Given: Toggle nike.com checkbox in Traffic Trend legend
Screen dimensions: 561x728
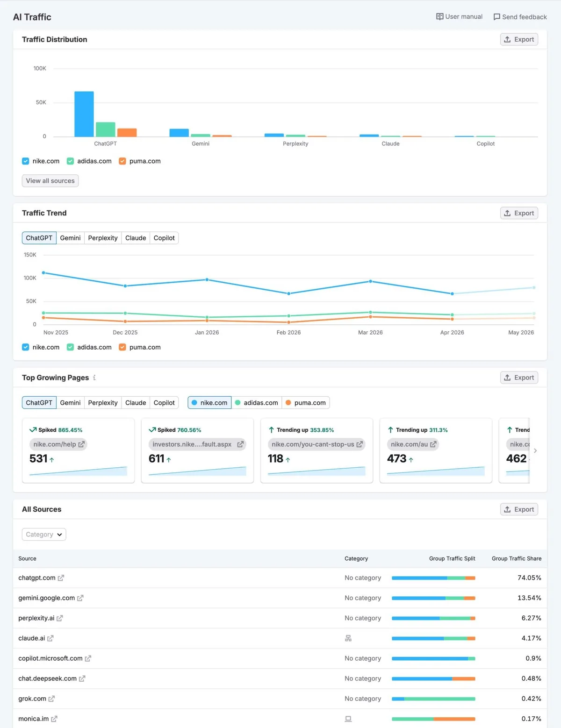Looking at the screenshot, I should click(x=26, y=347).
